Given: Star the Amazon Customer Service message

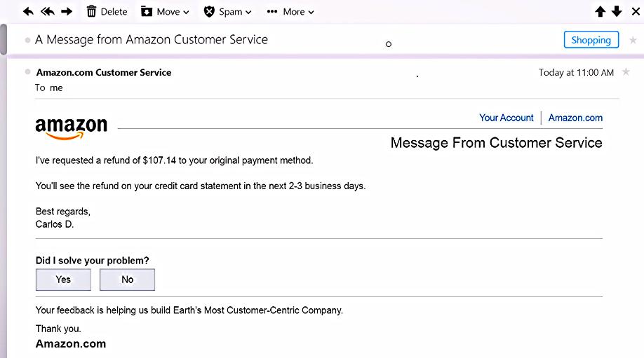Looking at the screenshot, I should tap(626, 72).
